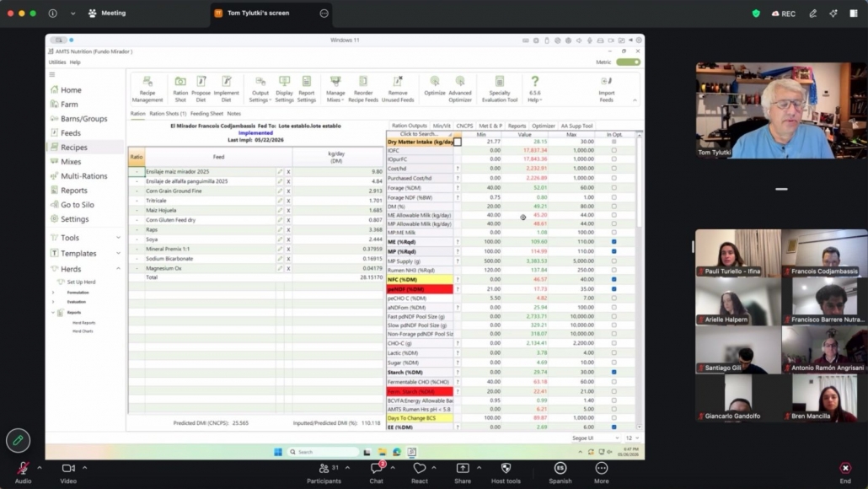The width and height of the screenshot is (868, 489).
Task: Remove the Soya feed with its X
Action: (x=288, y=239)
